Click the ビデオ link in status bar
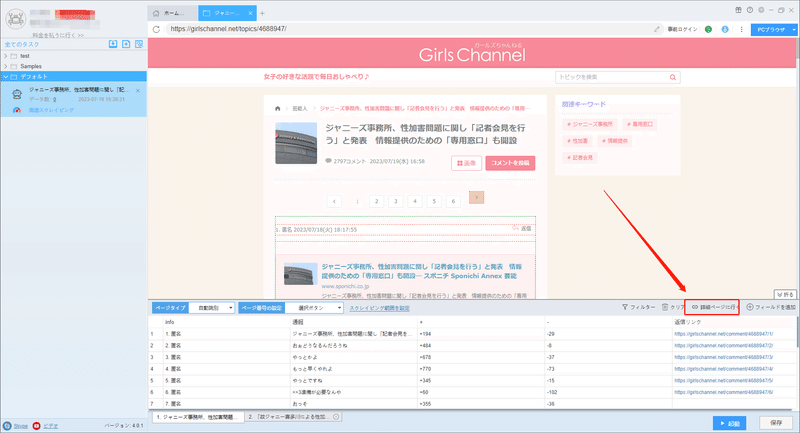 pos(51,426)
